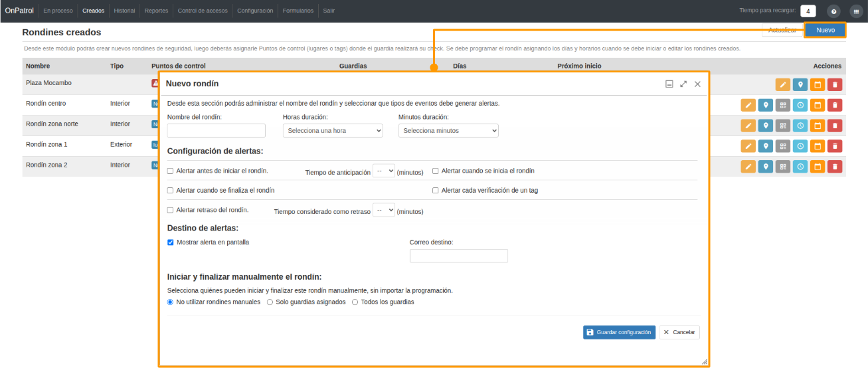Open the clock icon for Rondín zona norte
Screen dimensions: 868x370
tap(800, 126)
